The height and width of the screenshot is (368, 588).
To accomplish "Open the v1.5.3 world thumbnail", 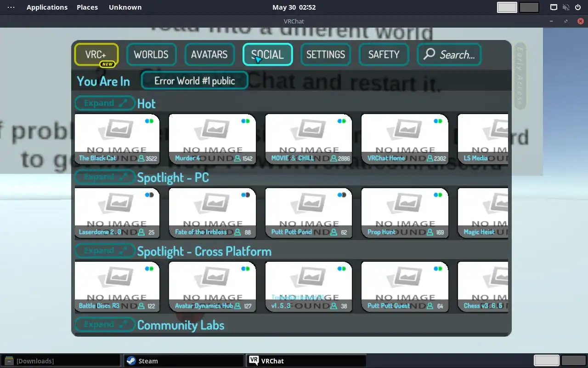I will click(x=309, y=287).
